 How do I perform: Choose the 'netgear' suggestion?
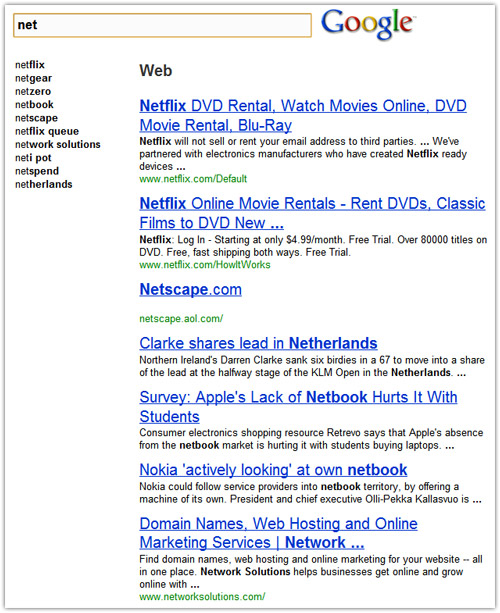33,78
